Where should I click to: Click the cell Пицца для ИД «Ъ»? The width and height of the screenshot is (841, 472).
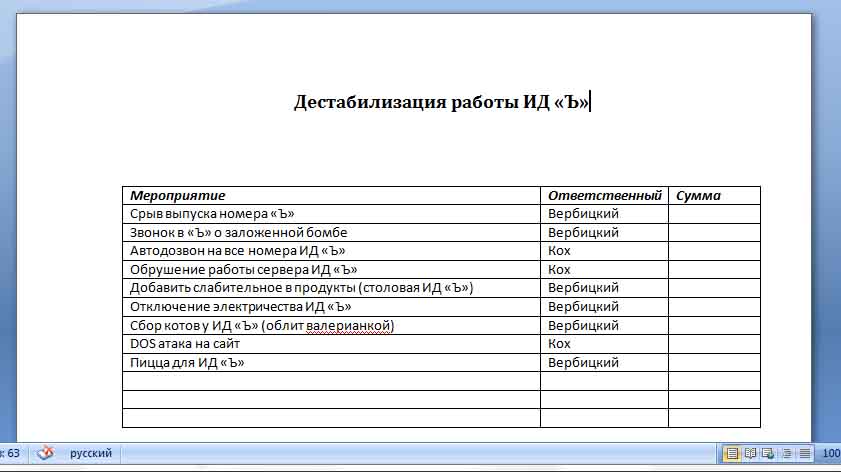331,363
